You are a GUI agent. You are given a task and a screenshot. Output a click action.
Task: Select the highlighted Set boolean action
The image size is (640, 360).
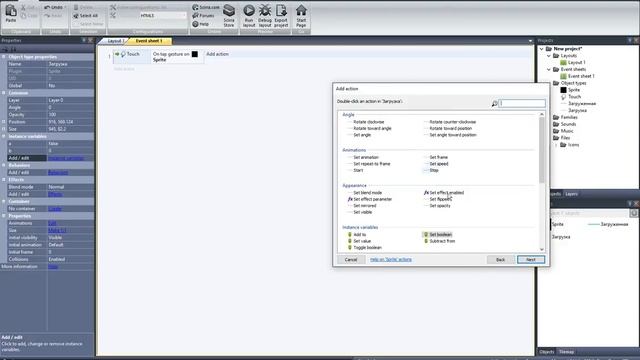click(438, 235)
